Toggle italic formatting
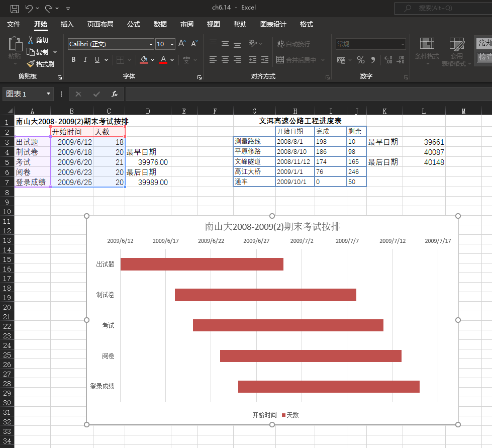Viewport: 492px width, 448px height. (85, 60)
